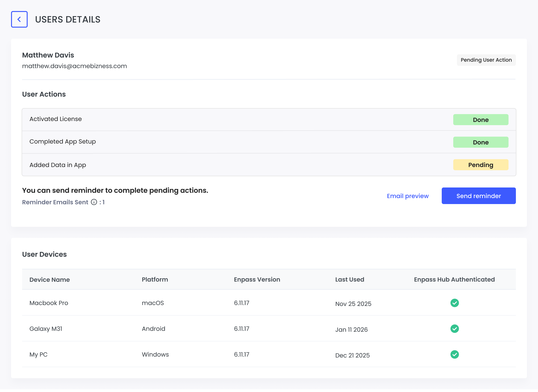Open the Email preview link
Screen dimensions: 538x392
tap(408, 196)
